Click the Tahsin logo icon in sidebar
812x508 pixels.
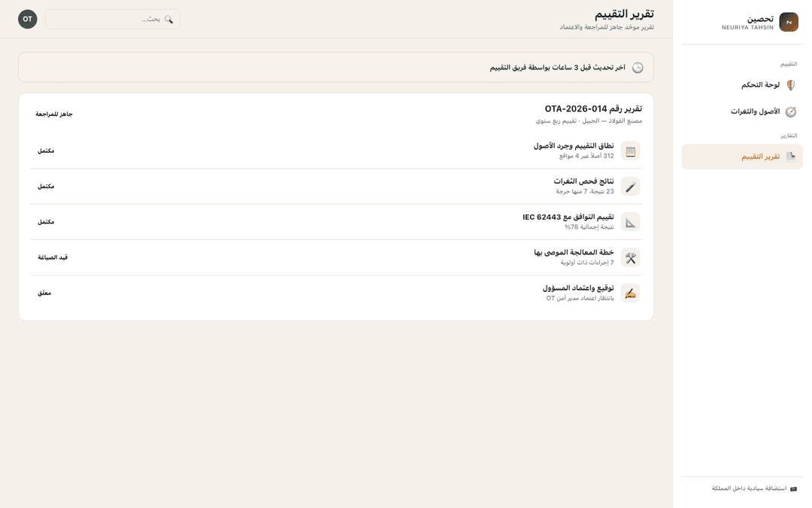coord(789,22)
